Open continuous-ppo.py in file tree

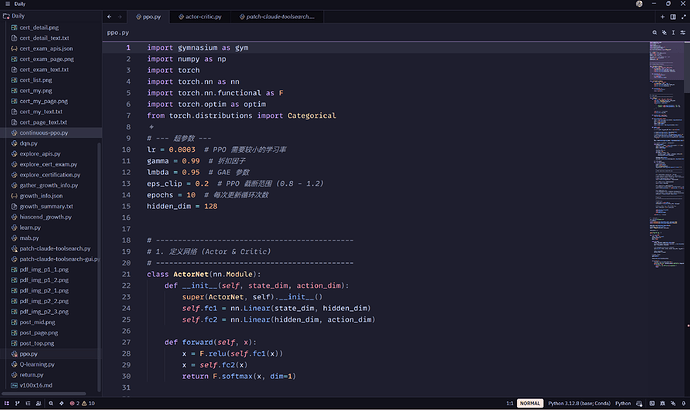pyautogui.click(x=44, y=132)
